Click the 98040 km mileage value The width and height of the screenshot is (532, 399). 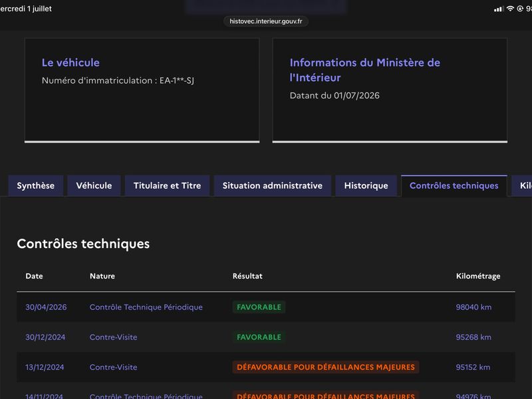(x=473, y=307)
